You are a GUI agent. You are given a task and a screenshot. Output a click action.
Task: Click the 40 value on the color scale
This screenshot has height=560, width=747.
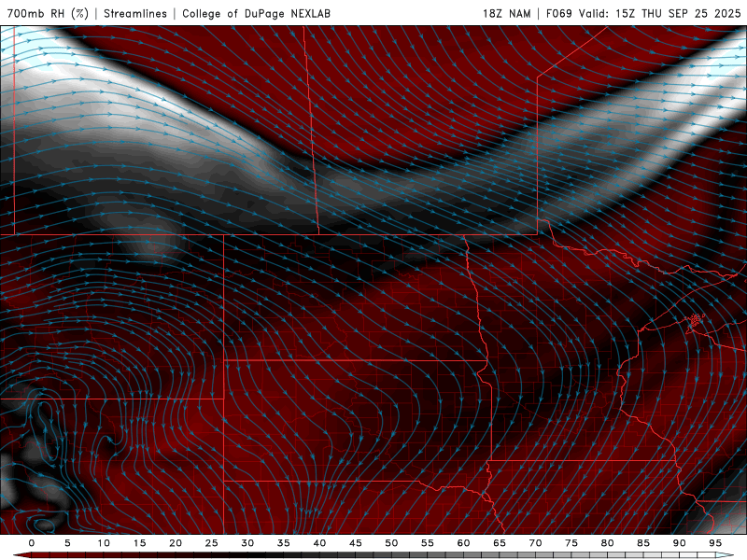point(319,543)
